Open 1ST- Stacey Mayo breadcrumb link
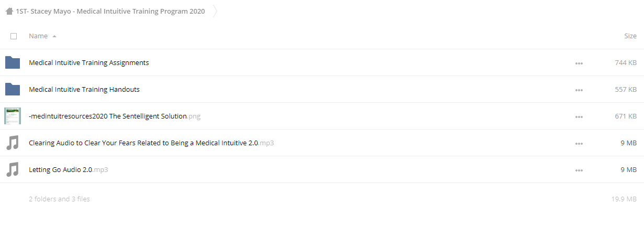 110,11
